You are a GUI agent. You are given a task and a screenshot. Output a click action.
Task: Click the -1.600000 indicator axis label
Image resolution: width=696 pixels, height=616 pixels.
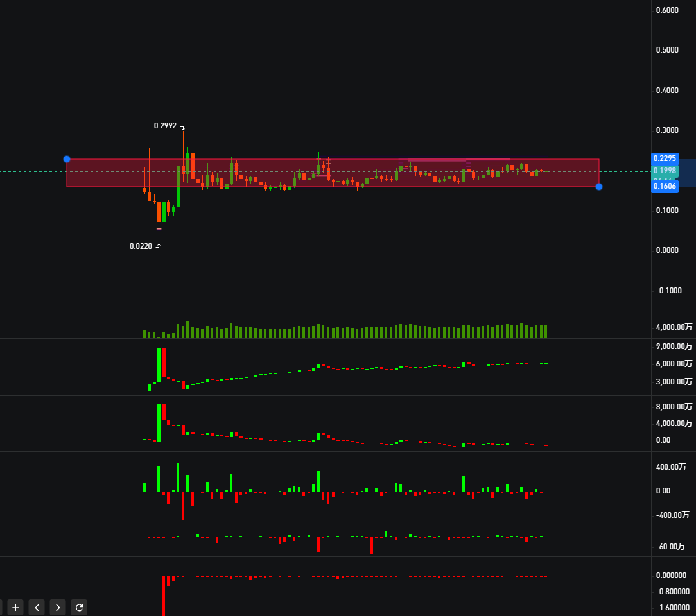point(672,608)
